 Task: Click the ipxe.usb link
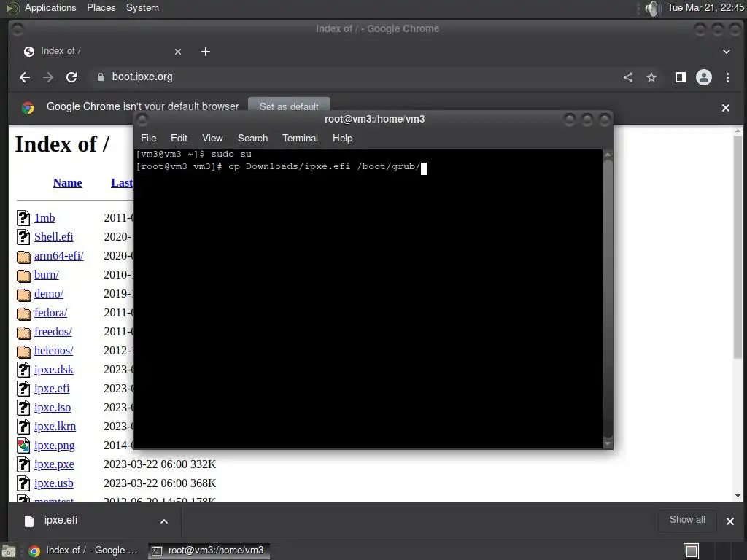point(53,483)
